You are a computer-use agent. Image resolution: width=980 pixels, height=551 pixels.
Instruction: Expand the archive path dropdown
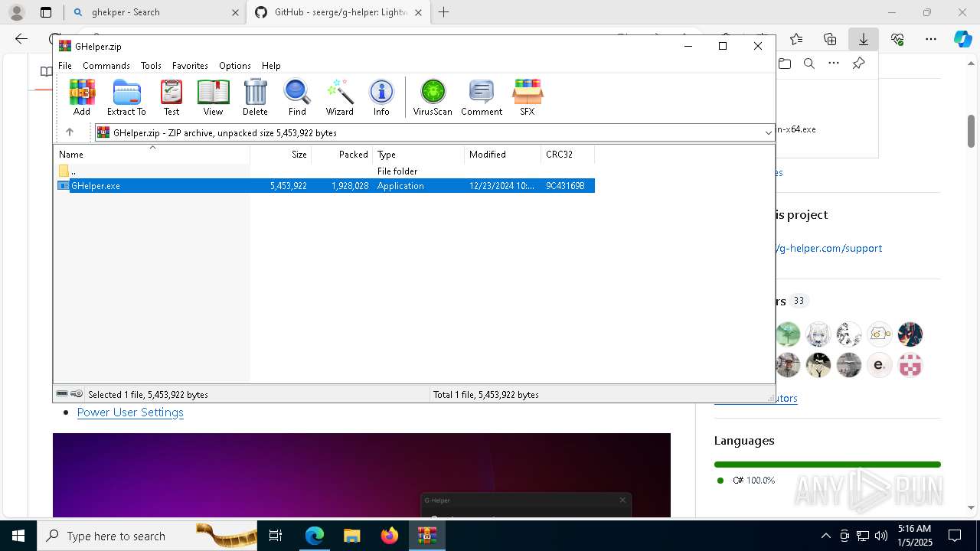(768, 133)
